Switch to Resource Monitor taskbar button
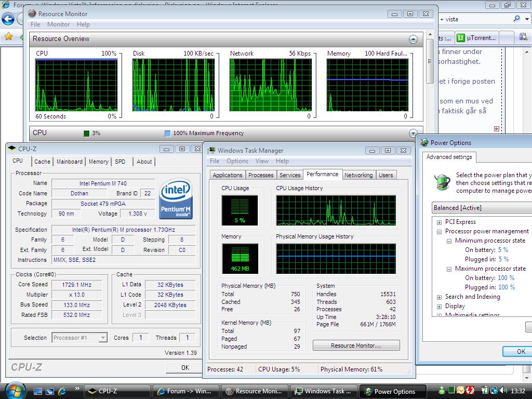532x399 pixels. [255, 391]
